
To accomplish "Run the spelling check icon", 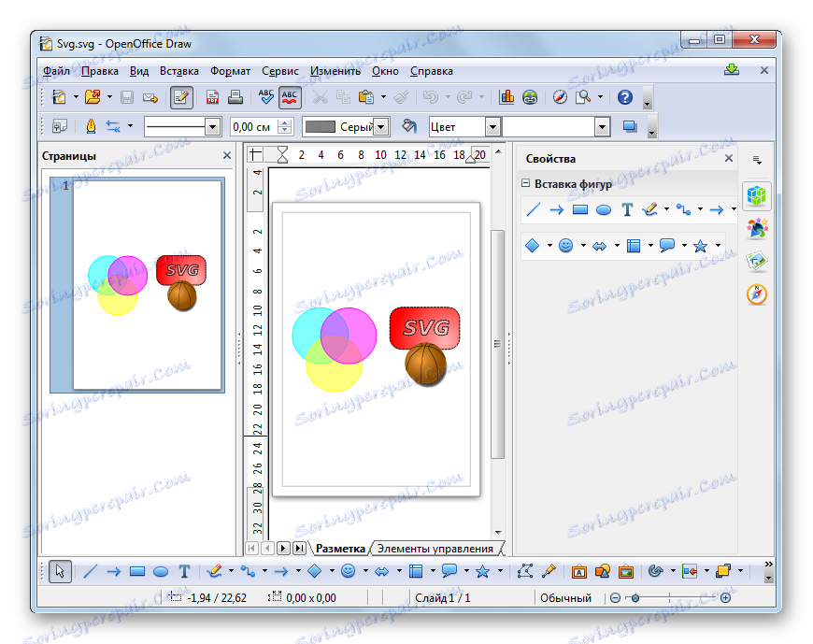I will tap(266, 97).
